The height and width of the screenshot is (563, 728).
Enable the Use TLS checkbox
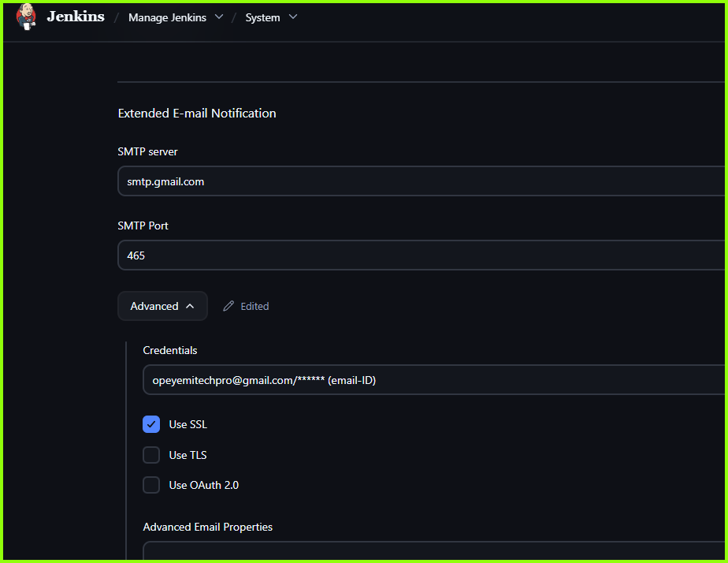(151, 455)
